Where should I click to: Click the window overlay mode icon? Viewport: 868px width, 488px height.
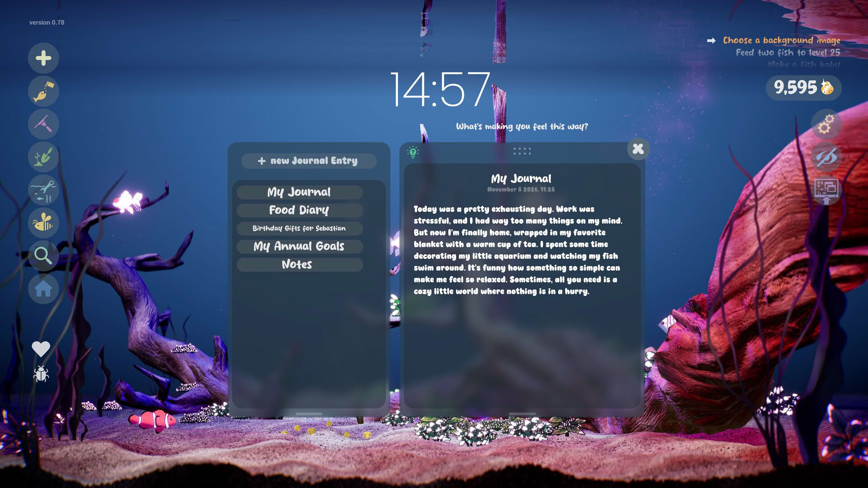coord(826,191)
